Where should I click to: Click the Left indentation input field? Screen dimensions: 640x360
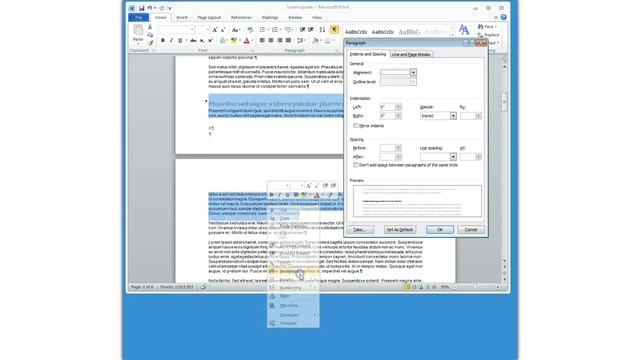click(387, 107)
